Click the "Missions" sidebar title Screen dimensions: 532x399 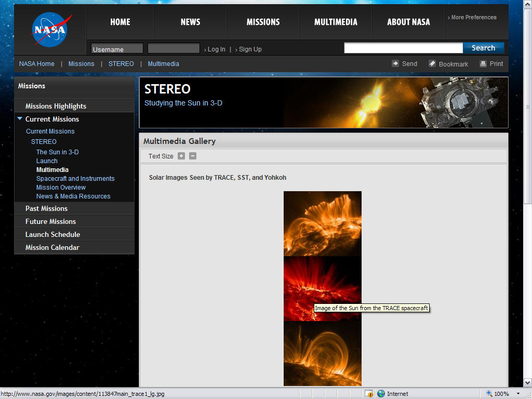click(x=32, y=86)
